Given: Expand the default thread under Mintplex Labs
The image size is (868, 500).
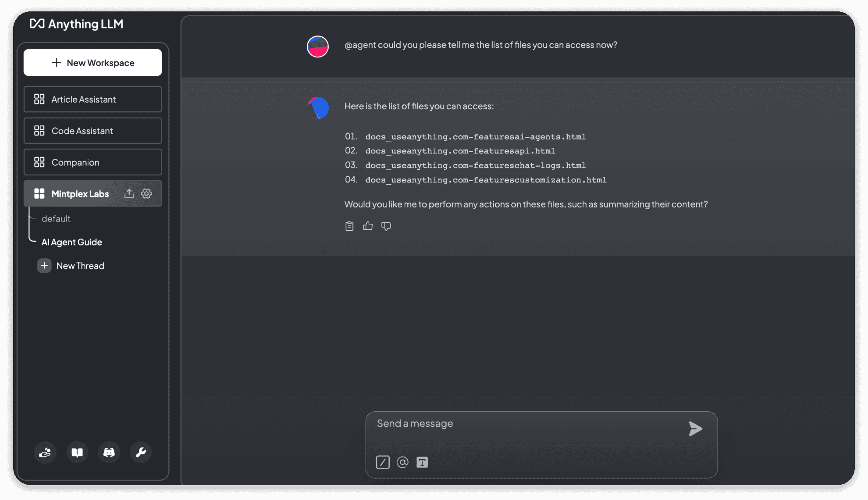Looking at the screenshot, I should point(55,218).
